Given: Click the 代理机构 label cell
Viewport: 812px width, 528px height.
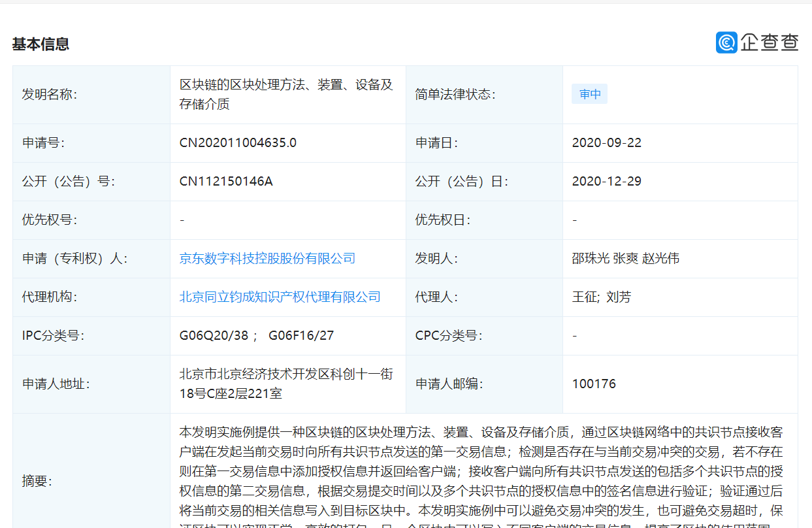Looking at the screenshot, I should [91, 297].
